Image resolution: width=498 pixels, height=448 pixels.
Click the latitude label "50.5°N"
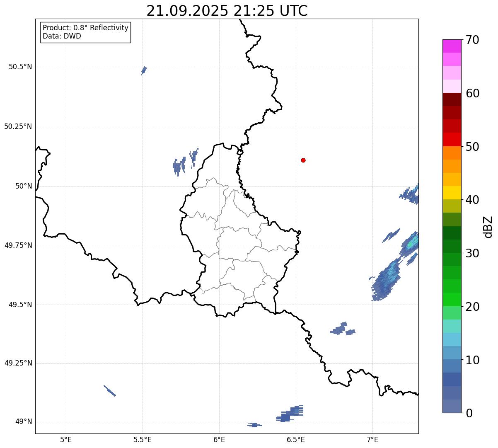20,67
